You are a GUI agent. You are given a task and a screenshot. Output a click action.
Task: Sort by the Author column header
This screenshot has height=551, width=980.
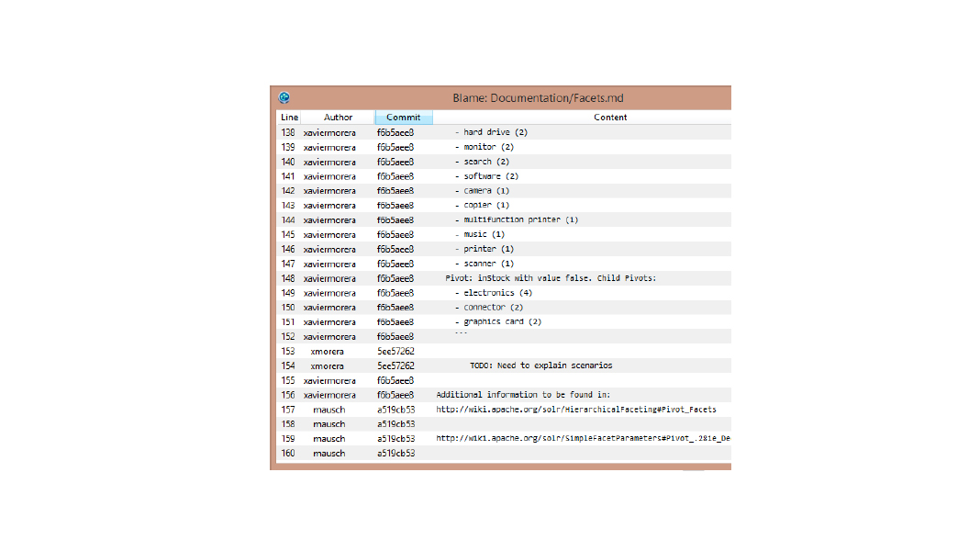click(338, 118)
